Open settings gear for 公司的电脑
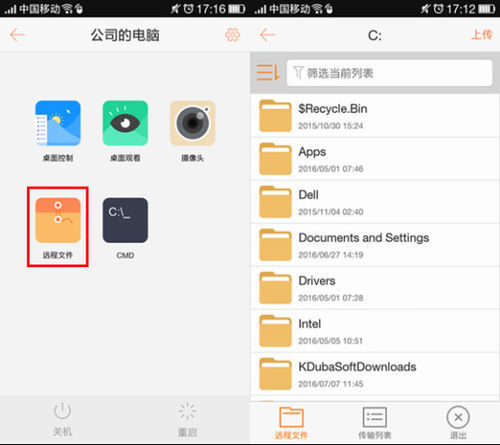The height and width of the screenshot is (445, 500). pos(232,35)
